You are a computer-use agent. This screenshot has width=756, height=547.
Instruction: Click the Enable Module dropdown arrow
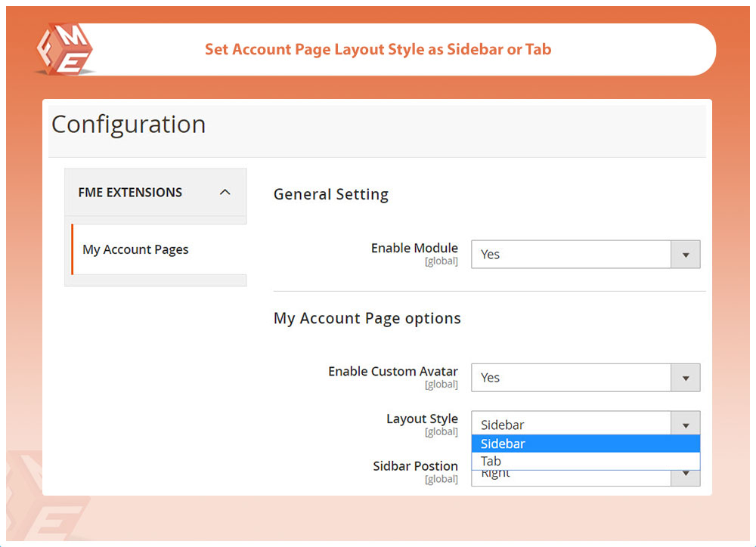[686, 255]
